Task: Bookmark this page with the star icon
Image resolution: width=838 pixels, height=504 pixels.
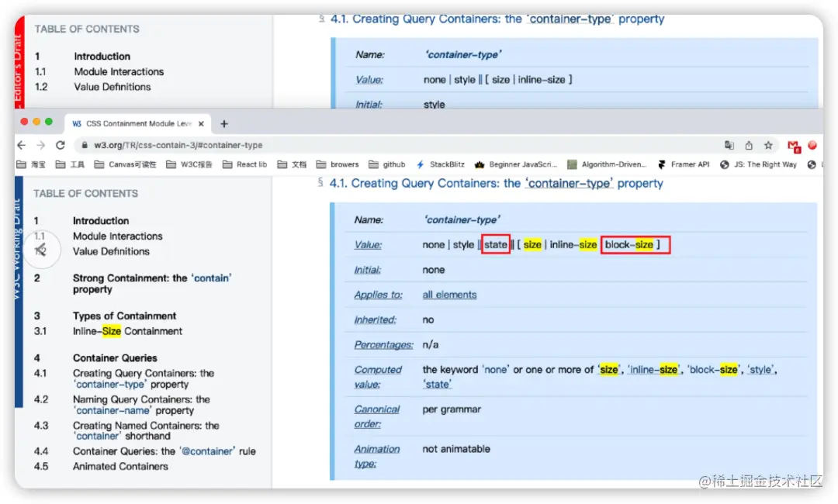Action: (768, 145)
